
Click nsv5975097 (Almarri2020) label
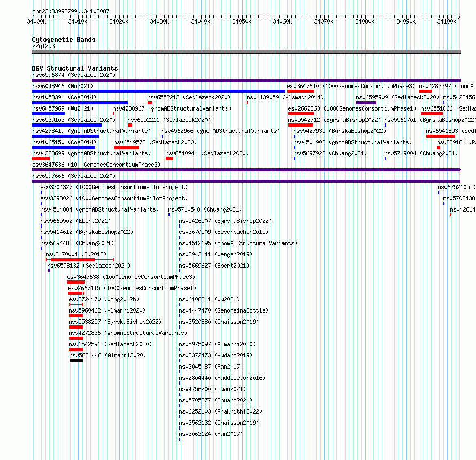pos(217,344)
